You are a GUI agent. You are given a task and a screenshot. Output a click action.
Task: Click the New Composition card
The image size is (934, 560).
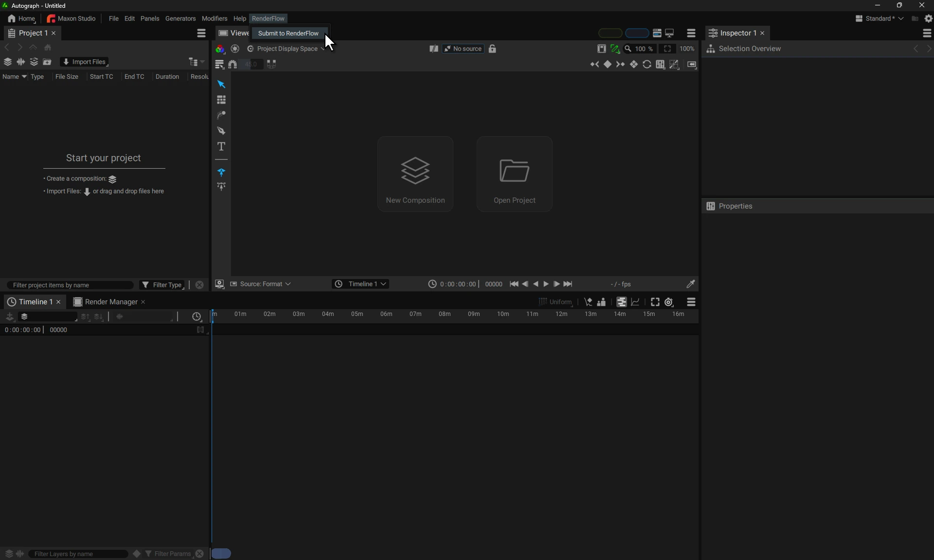415,174
